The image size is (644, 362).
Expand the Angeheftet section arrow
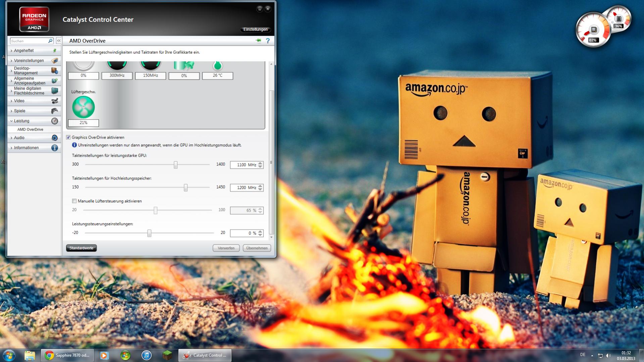[x=11, y=51]
